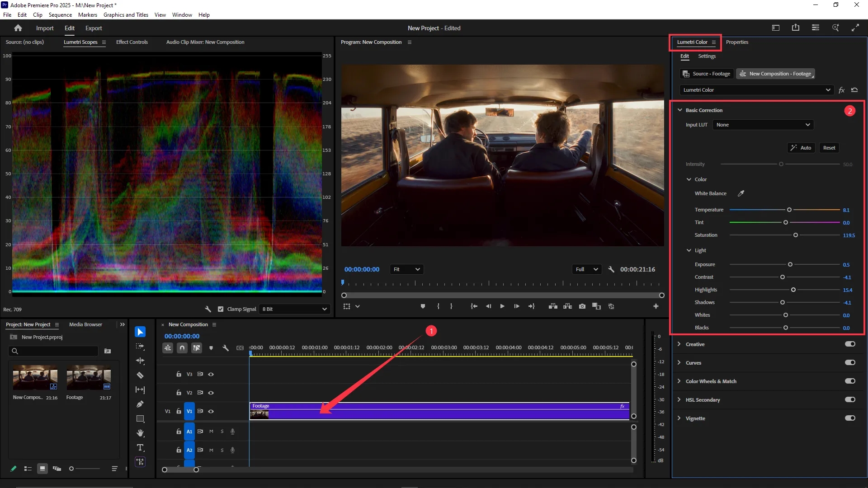Toggle timeline Snap magnet icon
The height and width of the screenshot is (488, 868).
[x=182, y=348]
